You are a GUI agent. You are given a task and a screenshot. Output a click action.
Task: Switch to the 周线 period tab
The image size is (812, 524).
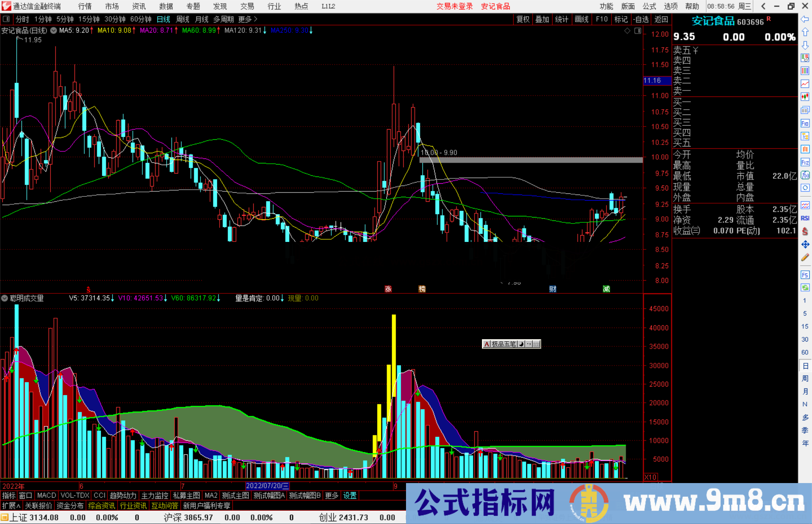point(183,19)
